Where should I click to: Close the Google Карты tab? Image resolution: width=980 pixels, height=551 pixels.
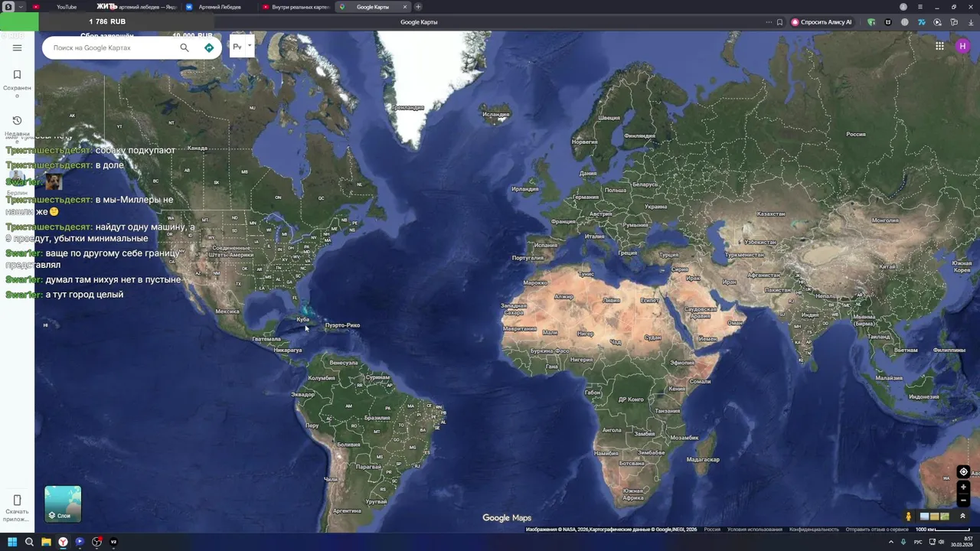pyautogui.click(x=405, y=7)
